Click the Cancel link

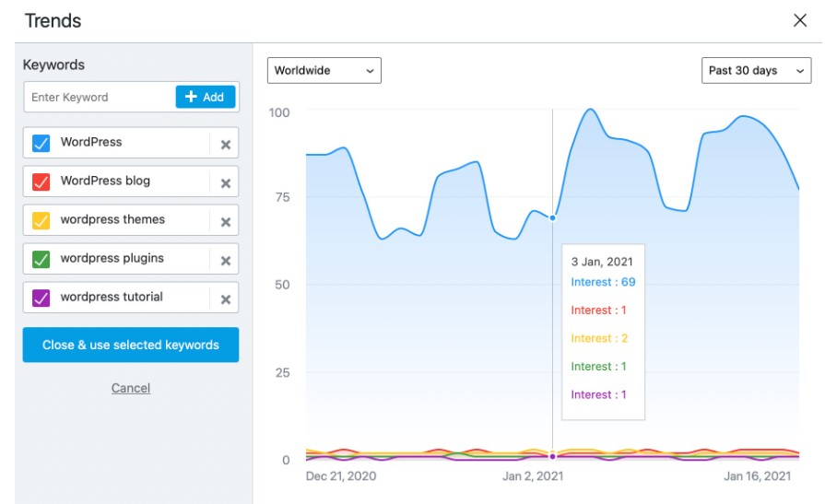click(131, 388)
